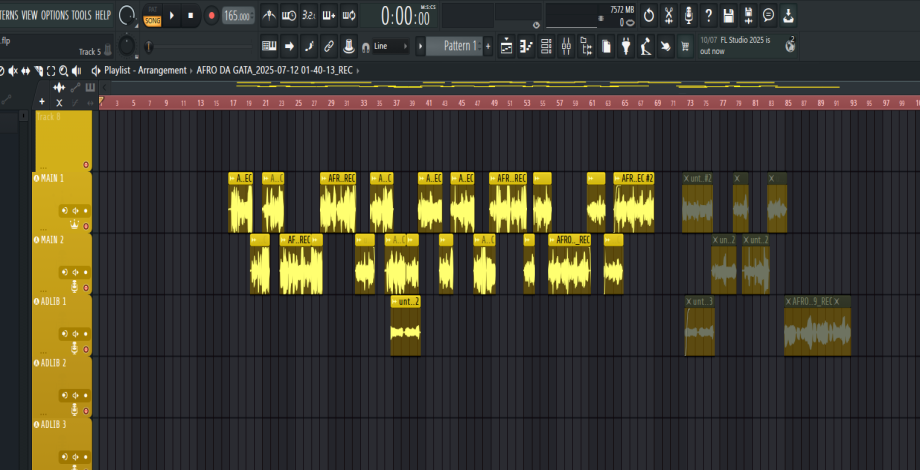Open the Browser tree icon
Image resolution: width=920 pixels, height=470 pixels.
(x=586, y=46)
